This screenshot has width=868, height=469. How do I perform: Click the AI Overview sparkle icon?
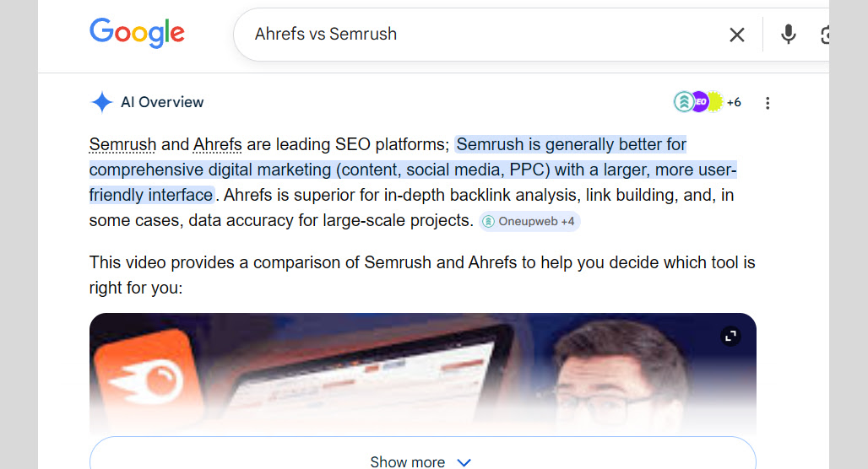102,102
